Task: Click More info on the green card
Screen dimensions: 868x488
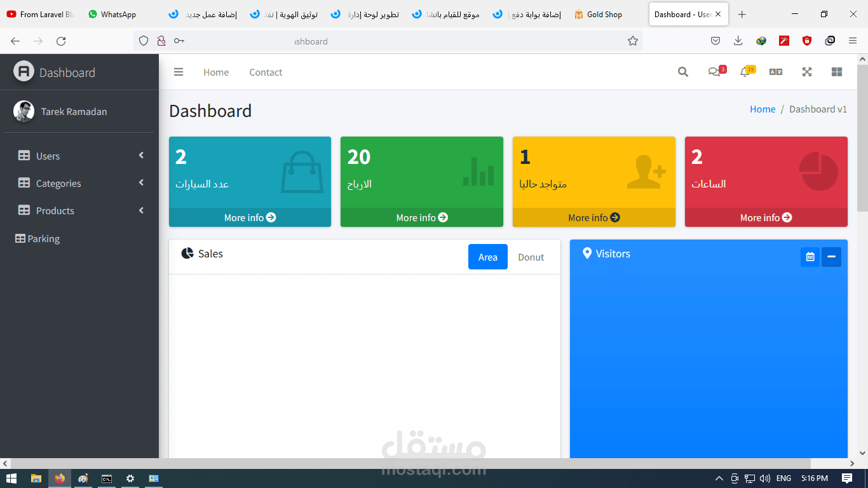Action: (422, 217)
